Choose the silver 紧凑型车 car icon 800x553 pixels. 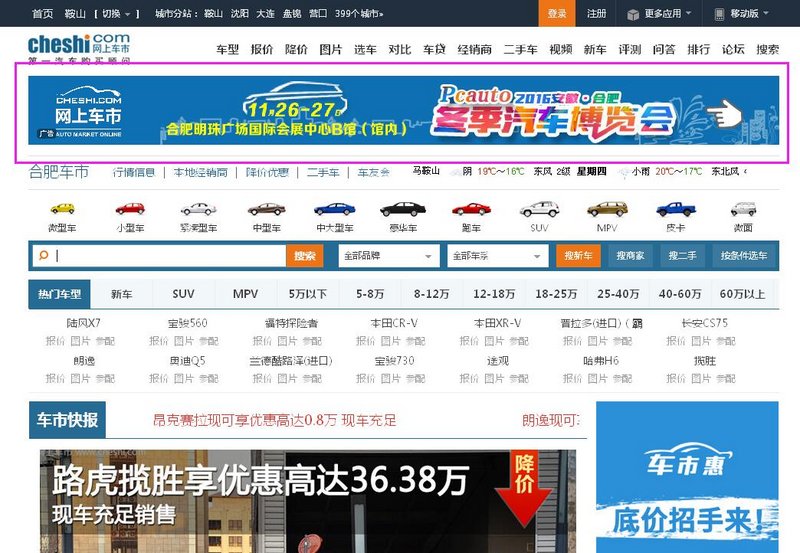point(198,209)
